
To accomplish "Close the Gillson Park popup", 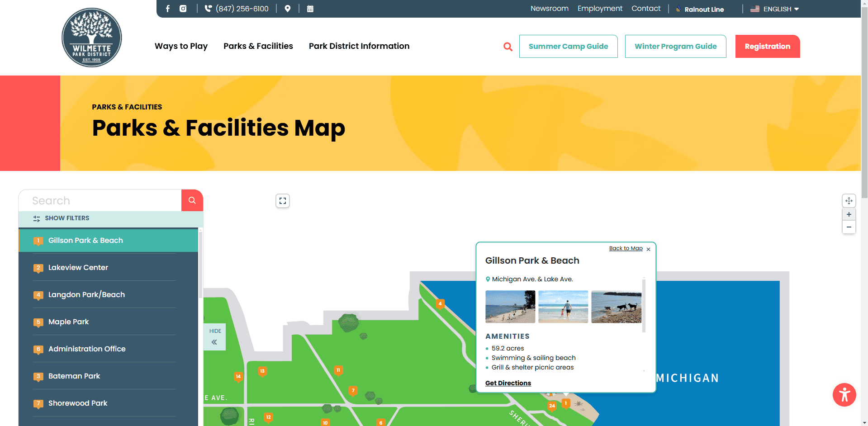I will pos(648,249).
